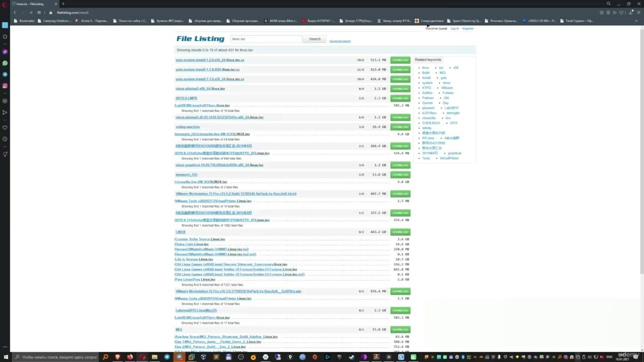
Task: Download the voting machine result
Action: [400, 127]
